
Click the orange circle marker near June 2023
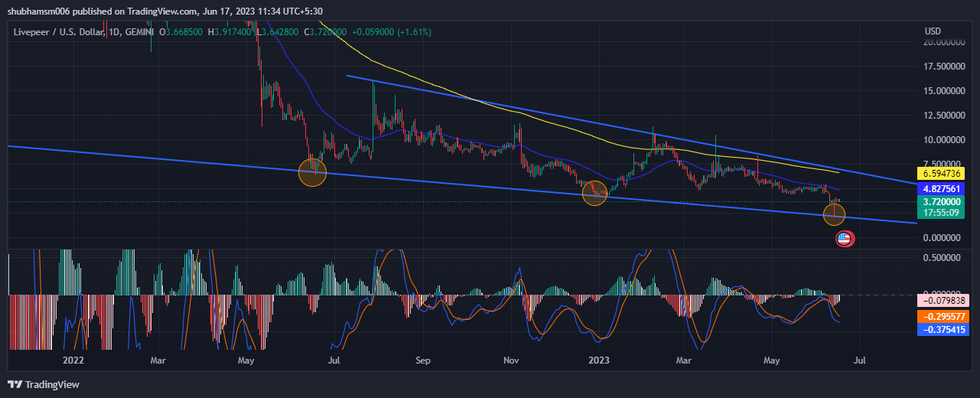834,214
